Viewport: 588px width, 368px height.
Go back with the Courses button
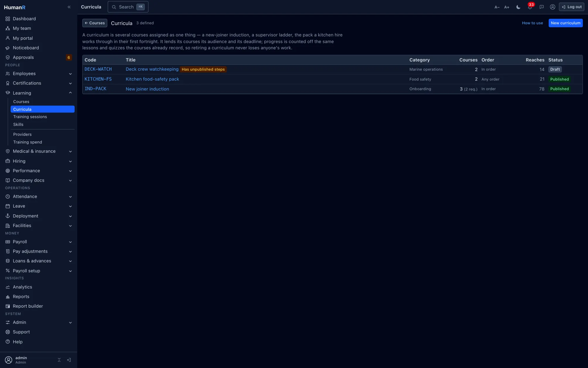95,23
